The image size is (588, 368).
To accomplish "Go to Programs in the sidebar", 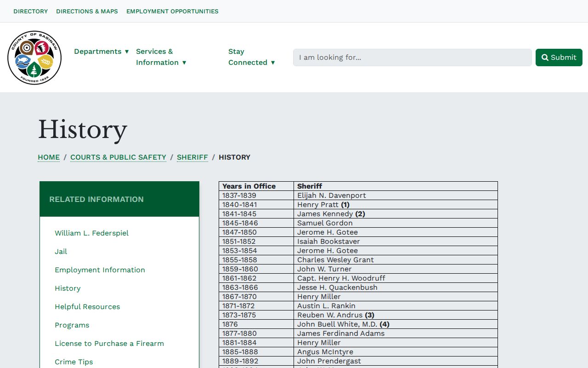I will tap(72, 325).
